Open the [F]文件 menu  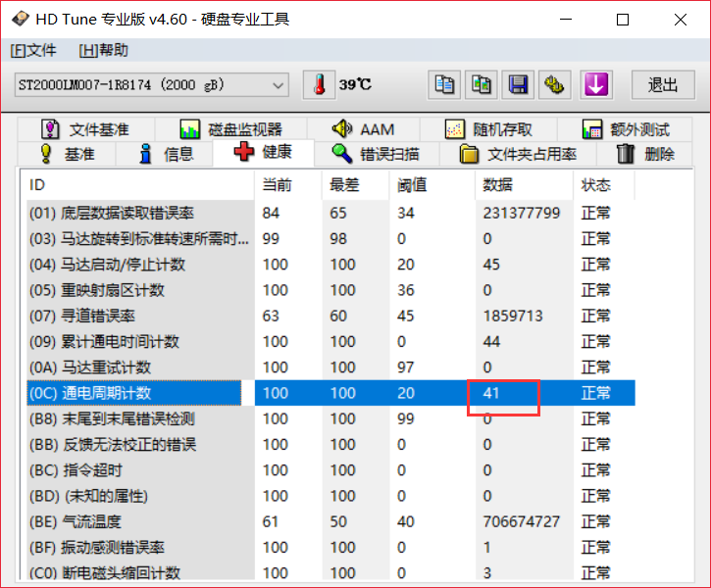pyautogui.click(x=33, y=50)
